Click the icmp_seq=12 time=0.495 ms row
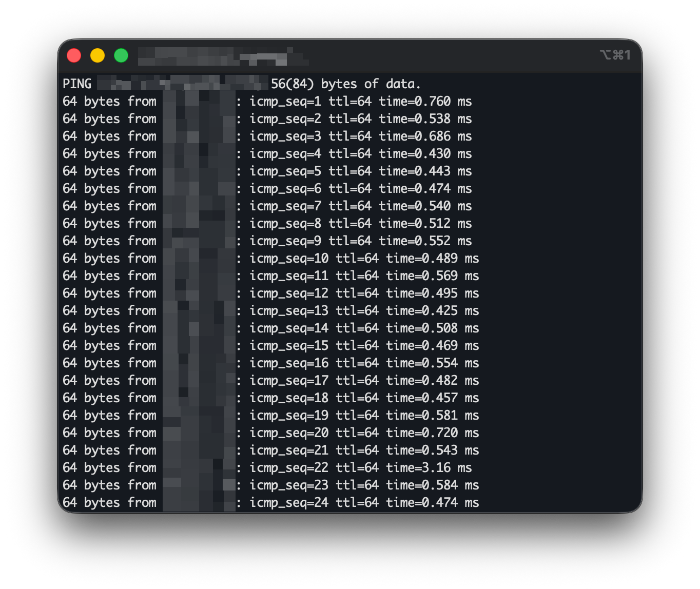This screenshot has width=700, height=589. [x=271, y=293]
